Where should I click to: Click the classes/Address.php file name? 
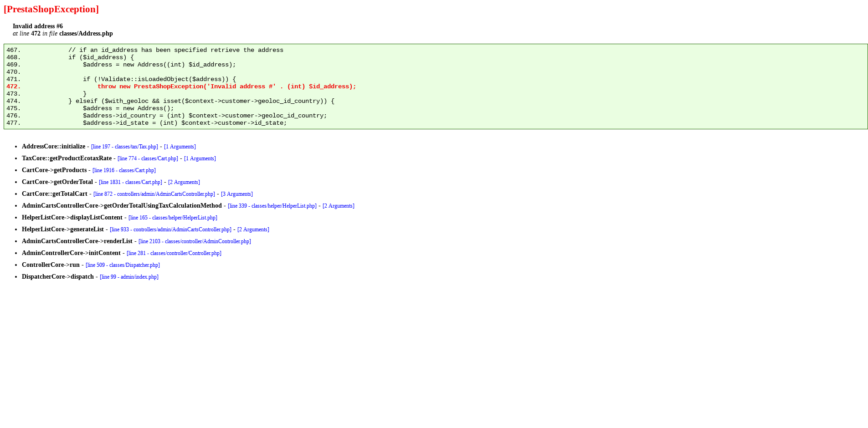86,34
